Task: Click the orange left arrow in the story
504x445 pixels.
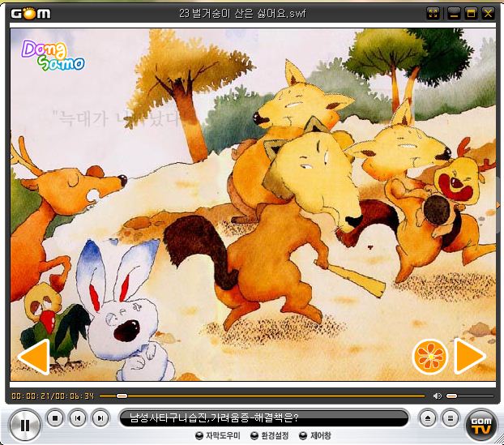Action: 34,356
